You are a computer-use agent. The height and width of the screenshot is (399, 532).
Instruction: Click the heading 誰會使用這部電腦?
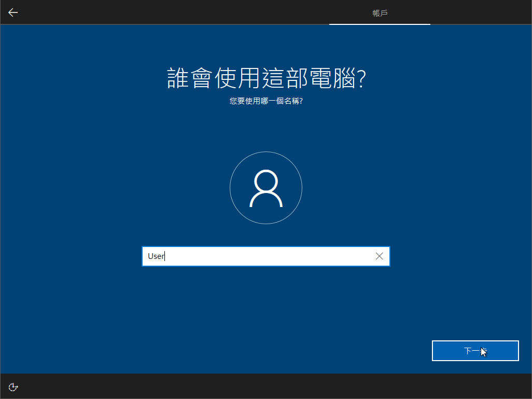[267, 78]
